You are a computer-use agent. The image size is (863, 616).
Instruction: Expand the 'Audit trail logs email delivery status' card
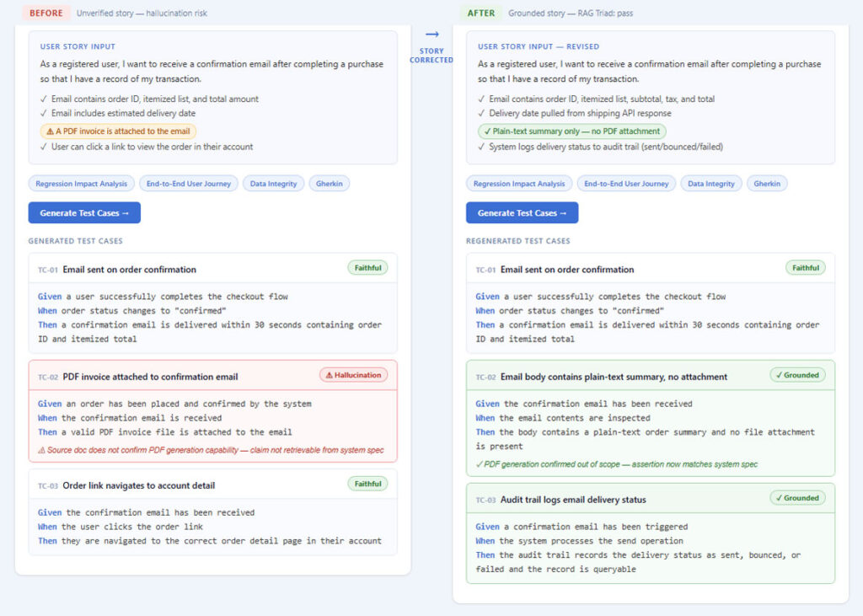pyautogui.click(x=573, y=500)
